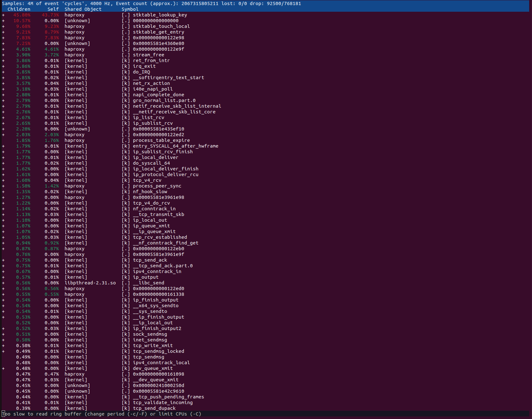Click the ring buffer warning status line
The image size is (532, 419).
pyautogui.click(x=101, y=414)
